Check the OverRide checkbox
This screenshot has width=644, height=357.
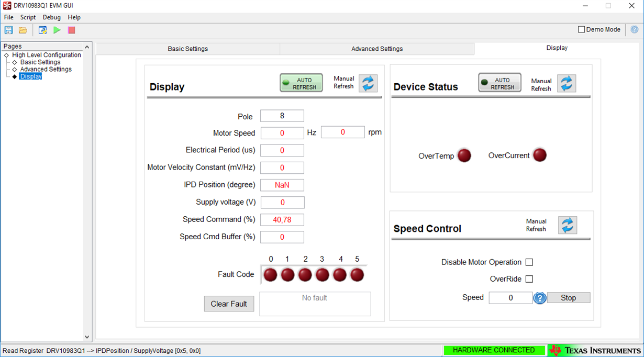click(x=529, y=279)
